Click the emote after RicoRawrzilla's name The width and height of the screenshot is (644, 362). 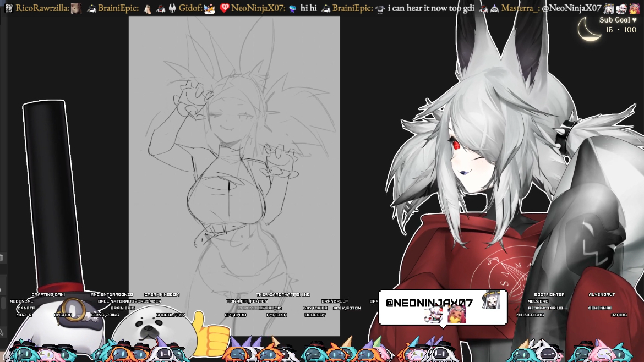(x=76, y=8)
